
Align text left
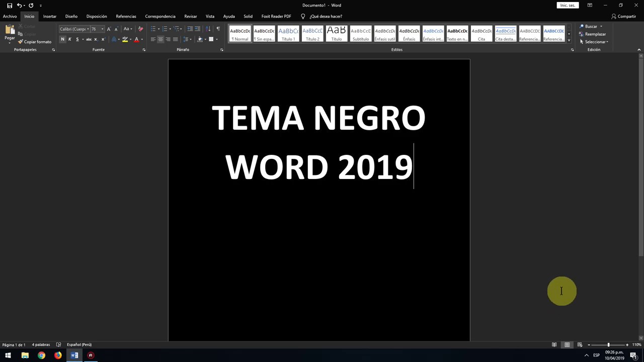tap(153, 39)
